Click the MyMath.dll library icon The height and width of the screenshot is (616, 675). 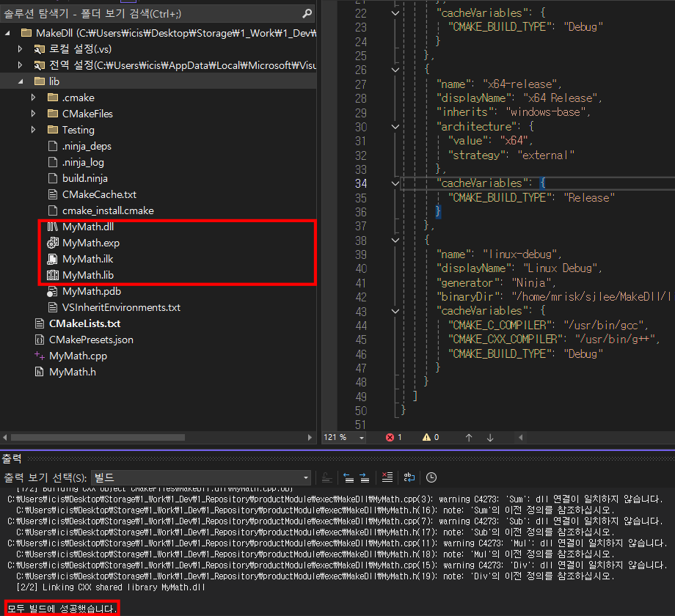[x=53, y=227]
